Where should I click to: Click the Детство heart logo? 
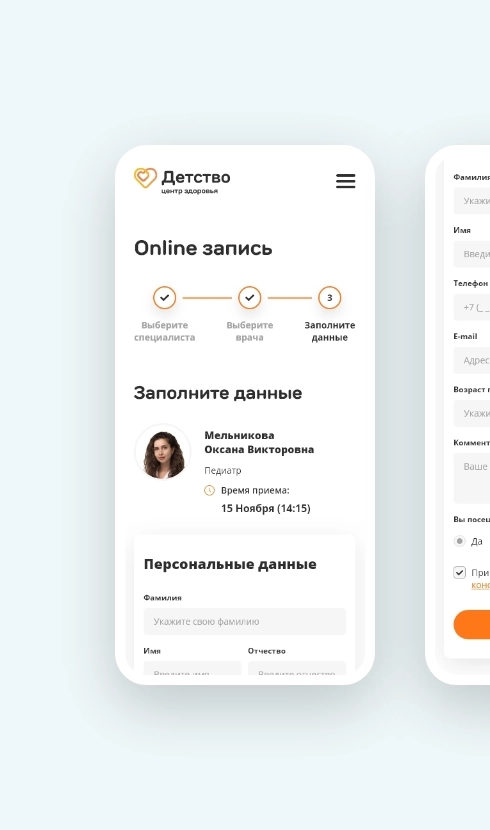click(145, 178)
